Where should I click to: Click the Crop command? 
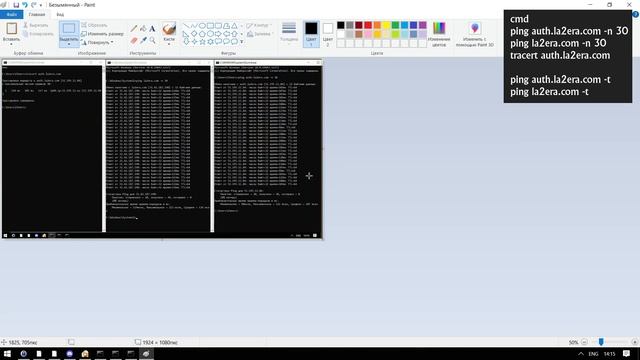[x=94, y=25]
